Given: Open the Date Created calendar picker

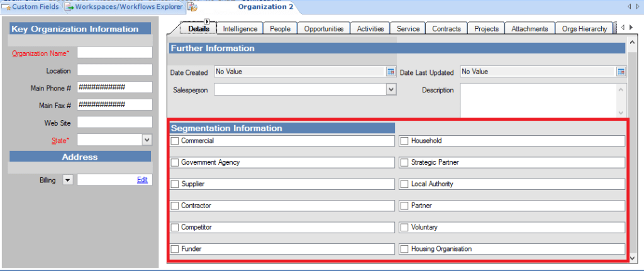Looking at the screenshot, I should pyautogui.click(x=390, y=72).
